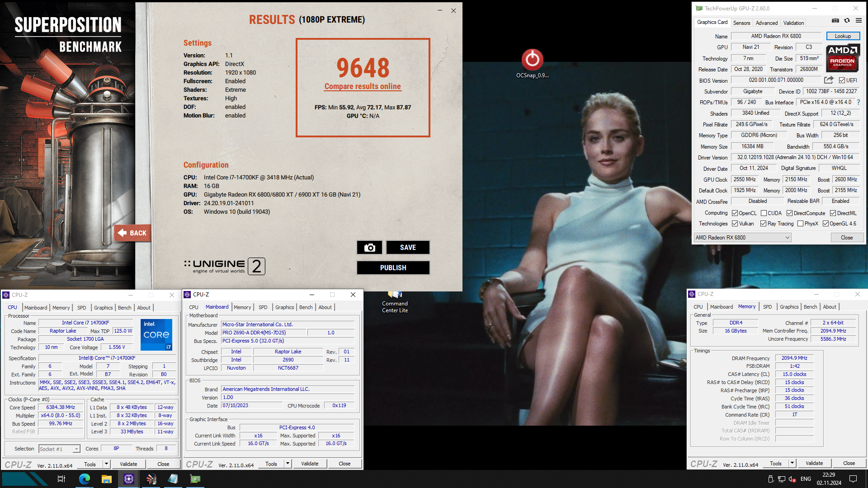This screenshot has height=488, width=868.
Task: Click the GPU-Z title bar app icon
Action: (x=699, y=8)
